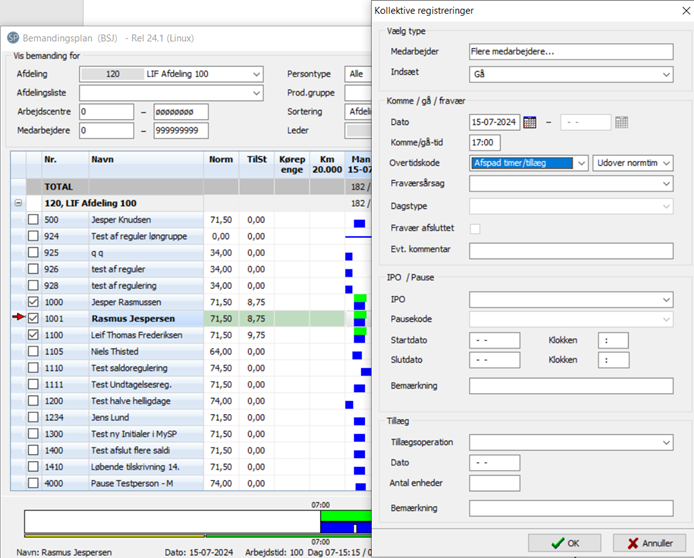Viewport: 694px width, 558px height.
Task: Click the Evt. kommentar text field
Action: coord(570,250)
